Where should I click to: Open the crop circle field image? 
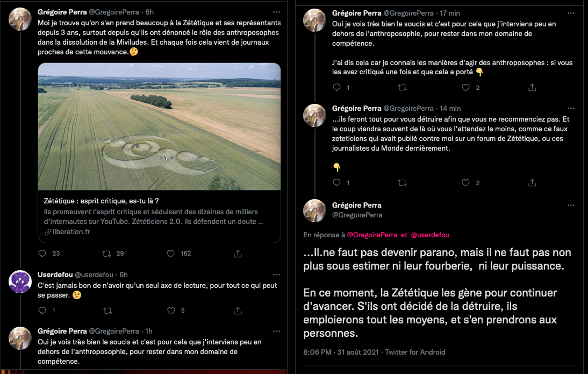tap(159, 126)
